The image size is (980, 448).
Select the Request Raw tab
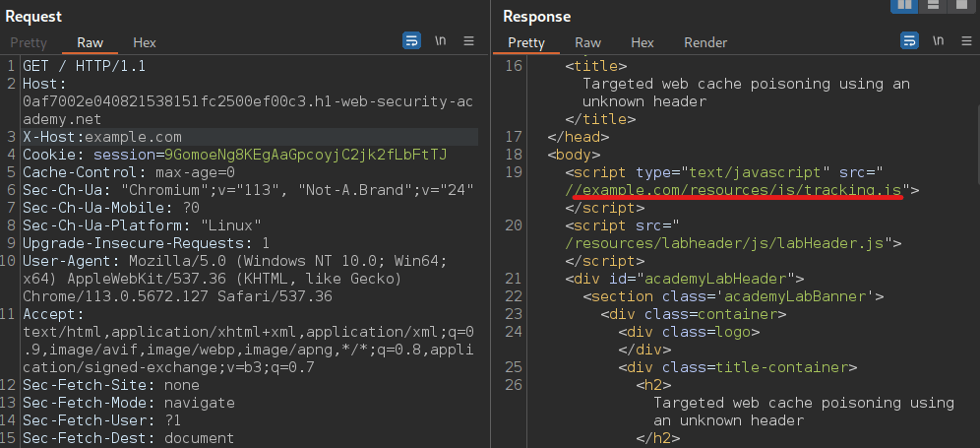point(91,43)
